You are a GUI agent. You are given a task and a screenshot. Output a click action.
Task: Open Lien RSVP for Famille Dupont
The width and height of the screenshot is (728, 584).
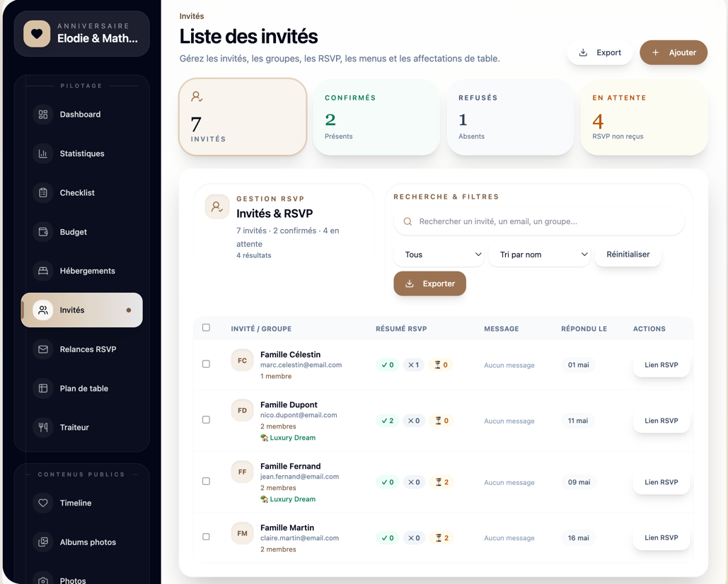click(x=661, y=421)
